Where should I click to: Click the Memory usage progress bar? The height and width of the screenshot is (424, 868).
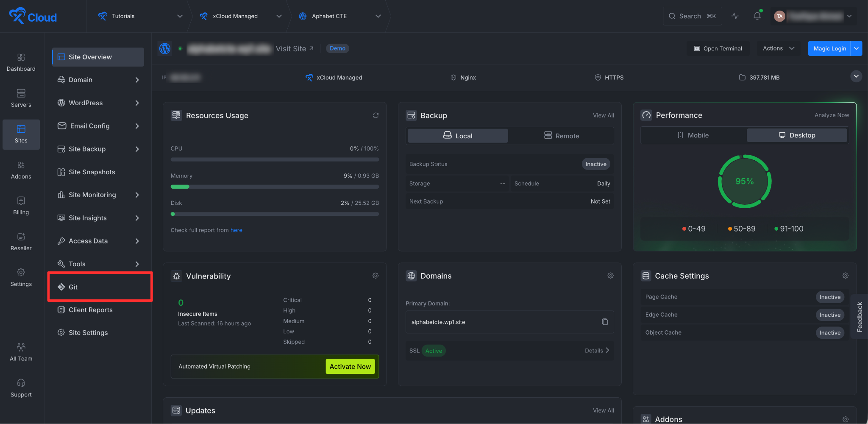point(275,187)
